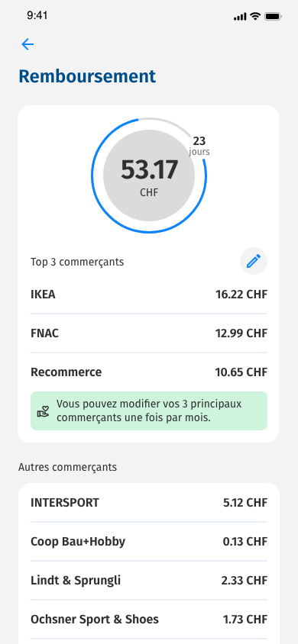Select the IKEA merchant row
Screen dimensions: 298x644
pos(149,295)
